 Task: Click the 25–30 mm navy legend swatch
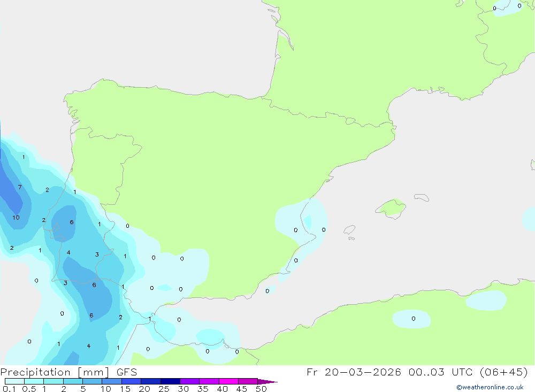pyautogui.click(x=170, y=381)
